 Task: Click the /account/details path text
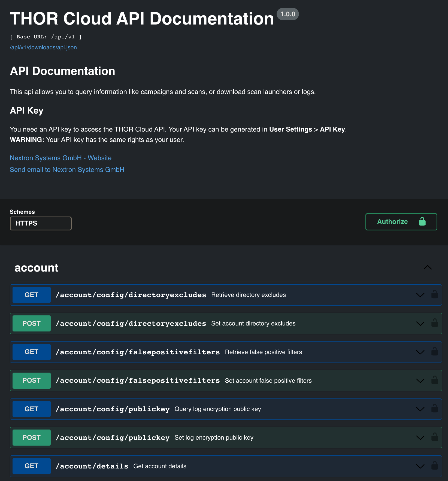[92, 466]
